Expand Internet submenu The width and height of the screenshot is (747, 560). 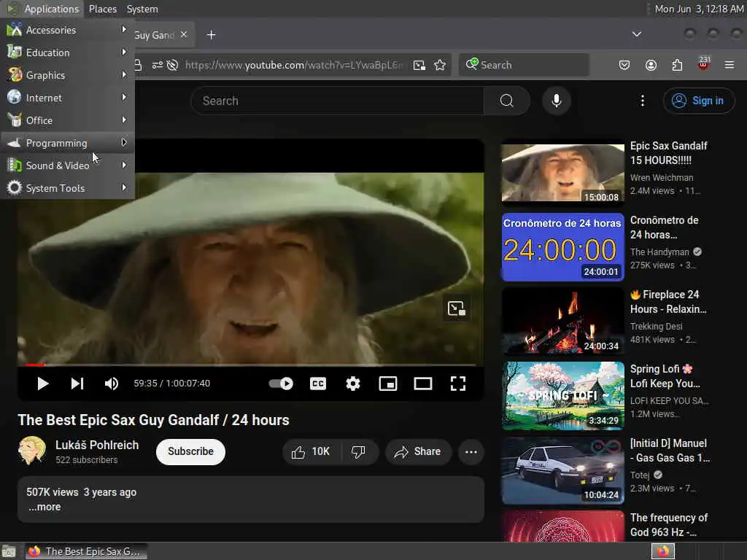coord(68,98)
